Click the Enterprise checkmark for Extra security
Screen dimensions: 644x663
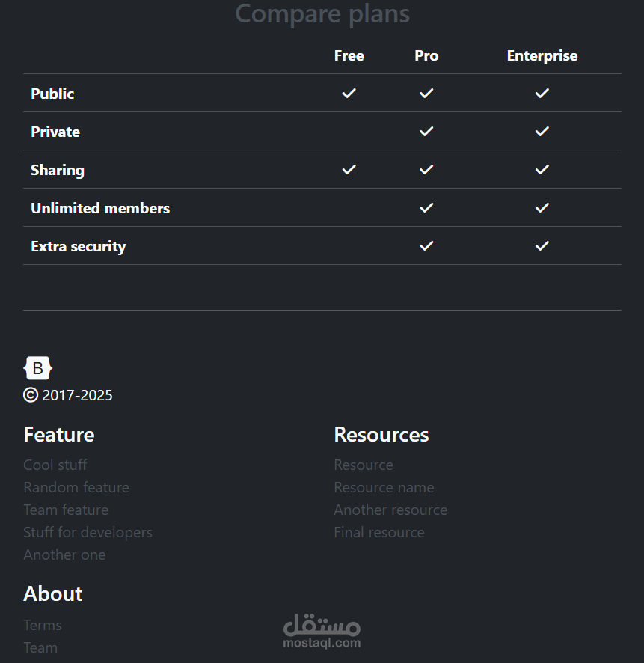pyautogui.click(x=542, y=245)
